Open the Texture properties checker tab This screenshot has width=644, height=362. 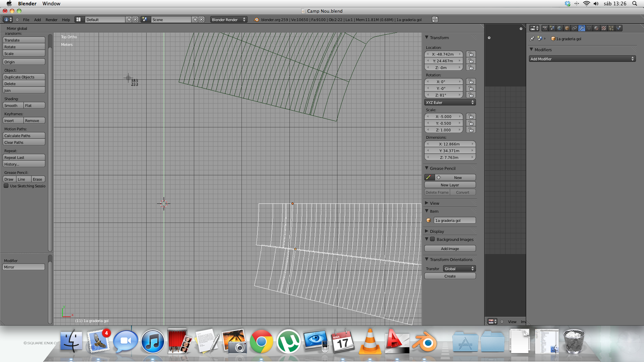(x=604, y=28)
